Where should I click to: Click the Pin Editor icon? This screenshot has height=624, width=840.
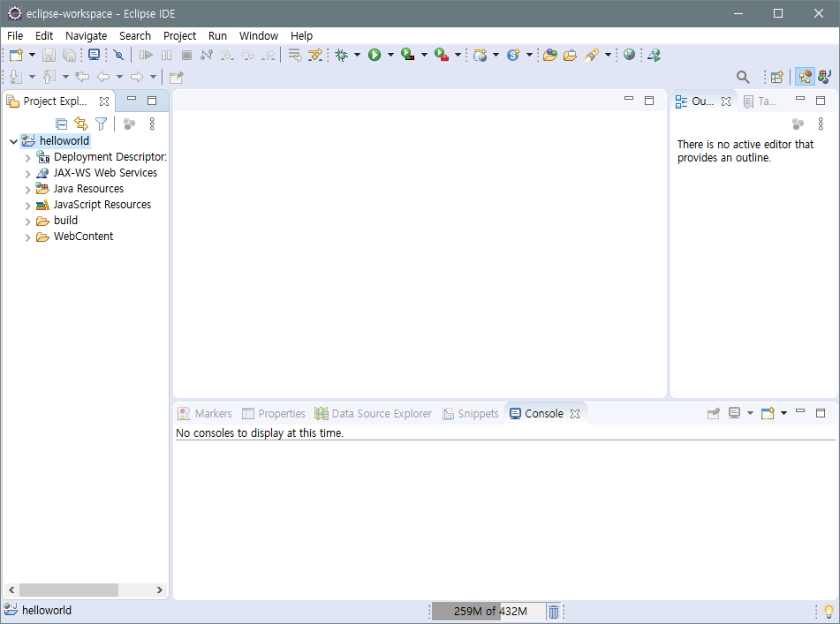[x=177, y=78]
